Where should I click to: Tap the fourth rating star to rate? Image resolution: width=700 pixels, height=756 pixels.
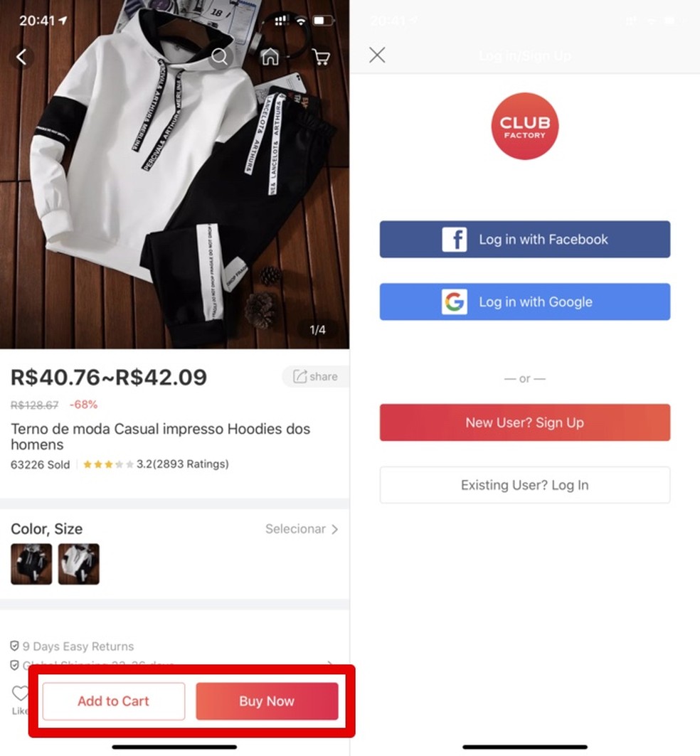[118, 464]
